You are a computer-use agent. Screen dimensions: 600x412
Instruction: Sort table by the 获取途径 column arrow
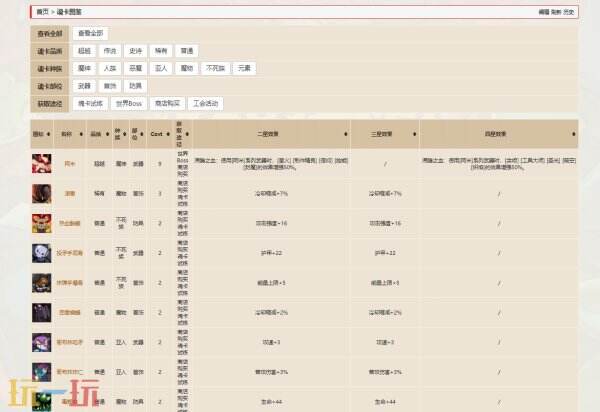click(187, 134)
